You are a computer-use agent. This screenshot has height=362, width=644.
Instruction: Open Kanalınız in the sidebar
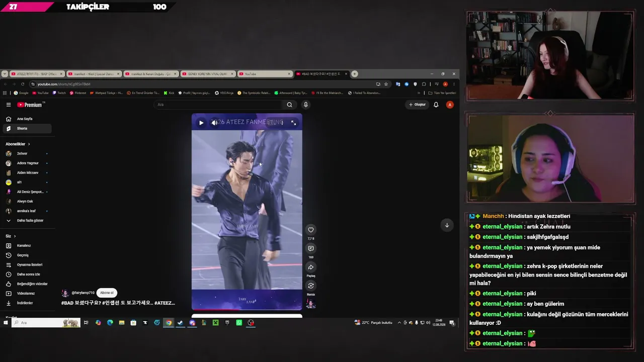(27, 246)
